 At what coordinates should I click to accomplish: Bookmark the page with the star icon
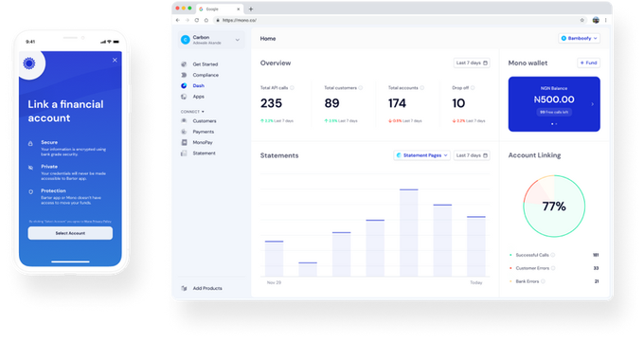click(582, 20)
